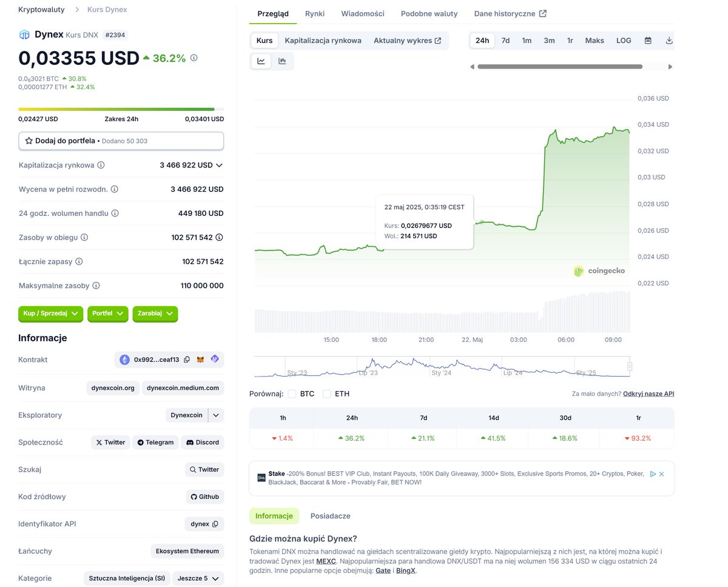Expand the Kapitalizacja rynkowa value chevron
The width and height of the screenshot is (728, 587).
pyautogui.click(x=219, y=165)
